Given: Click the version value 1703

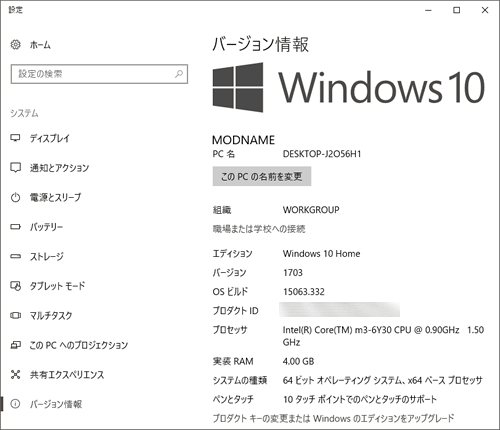Looking at the screenshot, I should 293,273.
